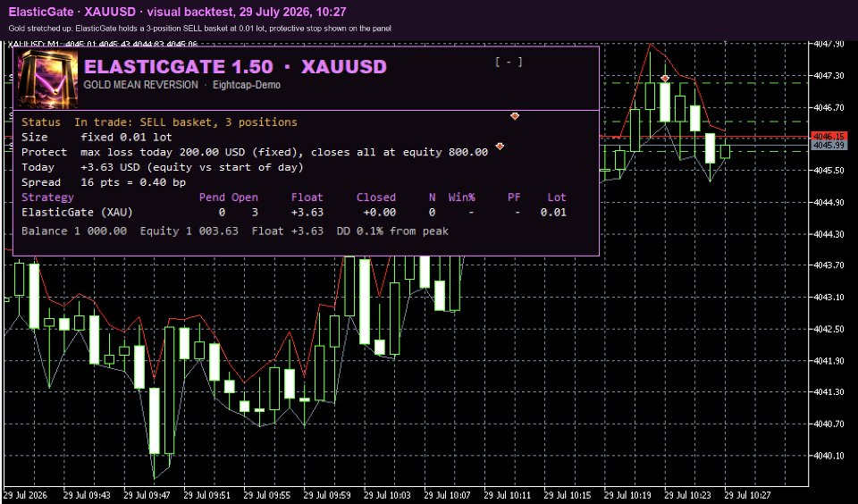Click the Closed column header

click(x=376, y=197)
